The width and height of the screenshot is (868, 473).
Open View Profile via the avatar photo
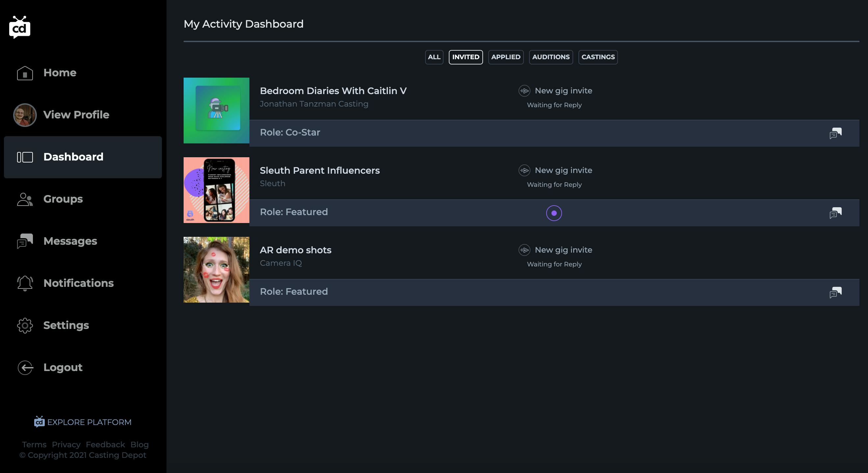click(25, 115)
